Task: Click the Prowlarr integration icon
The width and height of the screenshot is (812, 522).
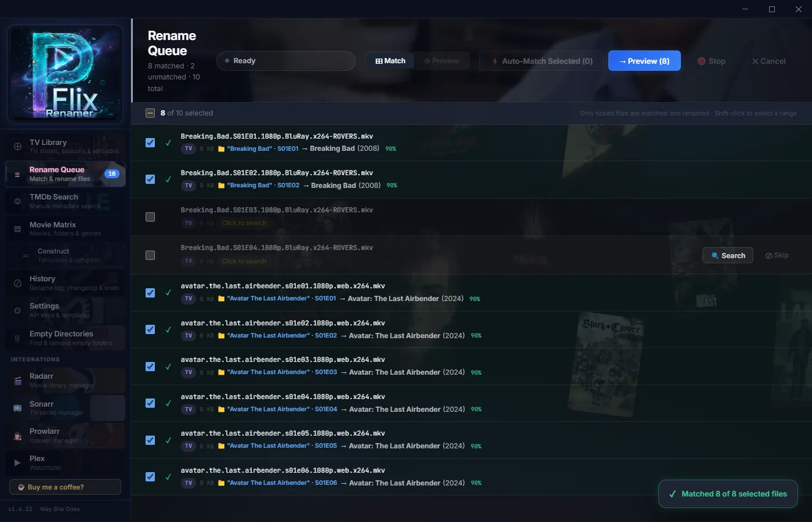Action: tap(17, 436)
